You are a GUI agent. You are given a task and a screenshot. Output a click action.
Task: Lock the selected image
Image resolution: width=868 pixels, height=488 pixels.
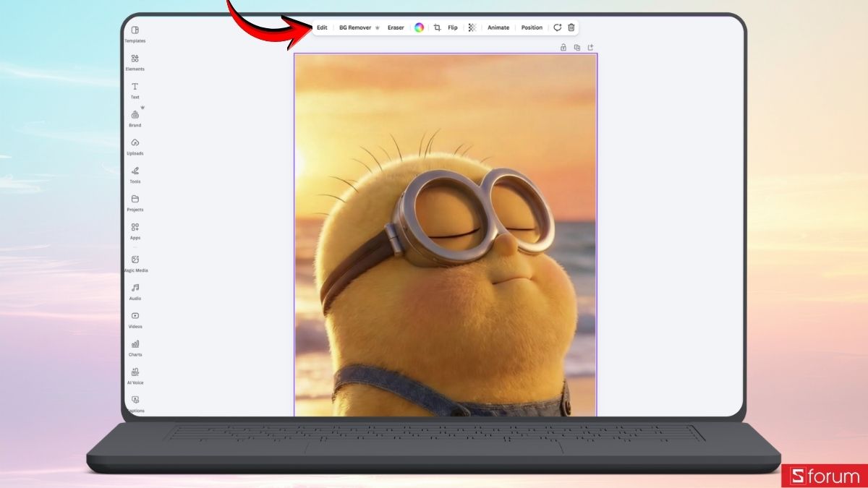(563, 46)
